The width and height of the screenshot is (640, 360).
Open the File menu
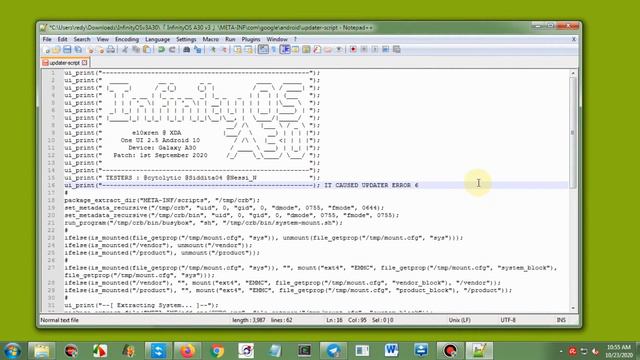(x=47, y=40)
